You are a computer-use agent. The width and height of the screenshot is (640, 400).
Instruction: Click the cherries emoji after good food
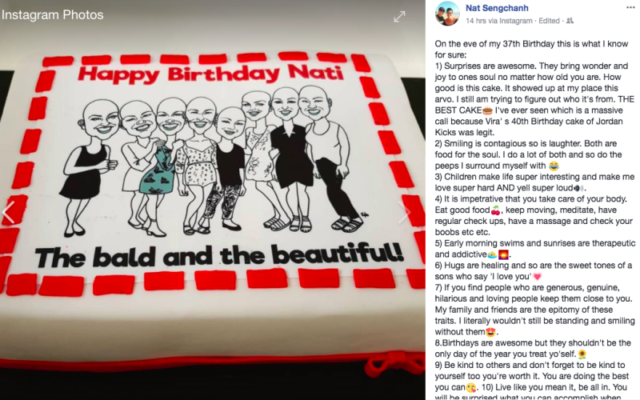tap(496, 210)
